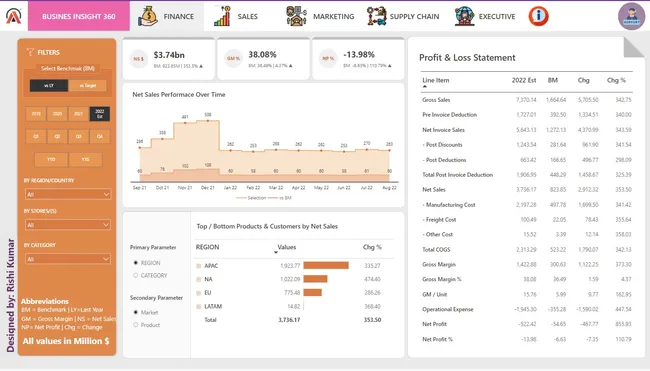Screen dimensions: 650x371
Task: Expand APAC row plus icon
Action: tap(199, 266)
